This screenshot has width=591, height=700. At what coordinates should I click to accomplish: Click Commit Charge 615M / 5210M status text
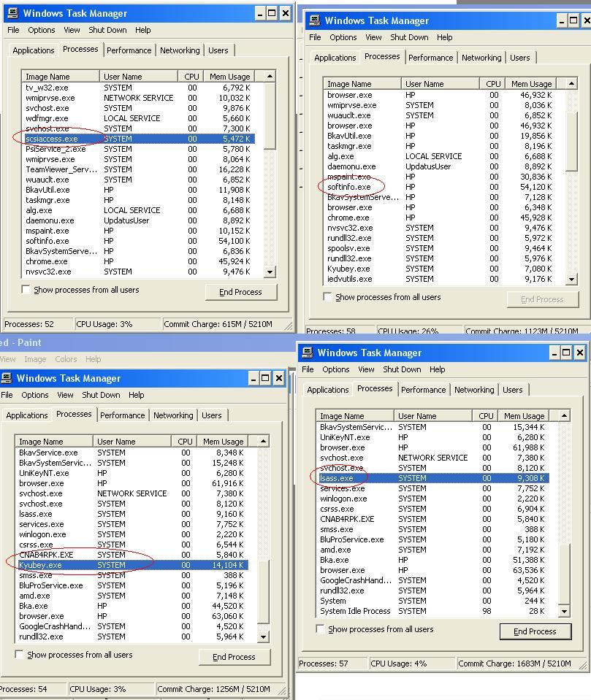tap(218, 324)
